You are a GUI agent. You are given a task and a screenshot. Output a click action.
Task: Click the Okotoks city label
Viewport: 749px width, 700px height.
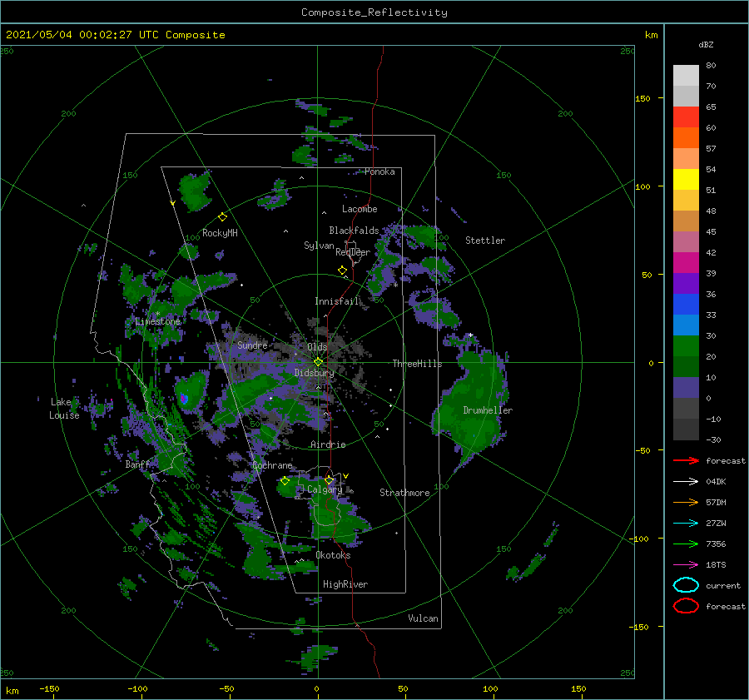click(x=333, y=555)
